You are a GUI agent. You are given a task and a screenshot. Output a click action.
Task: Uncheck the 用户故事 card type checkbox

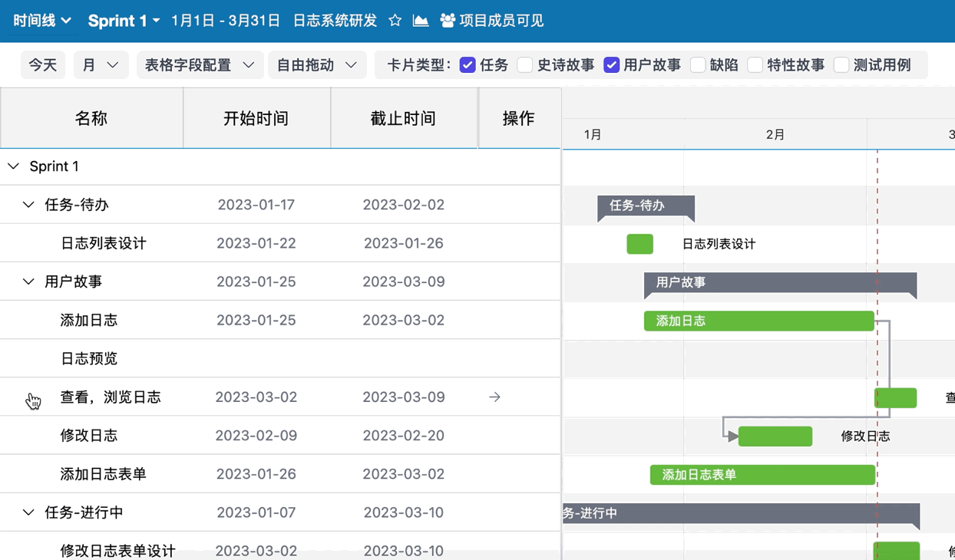pyautogui.click(x=611, y=65)
